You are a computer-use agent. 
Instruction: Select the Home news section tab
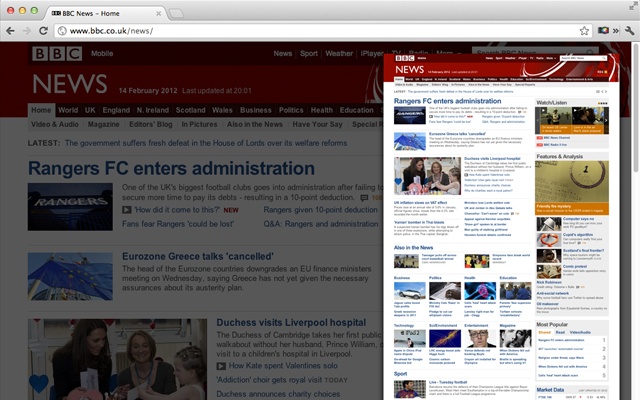(x=41, y=110)
